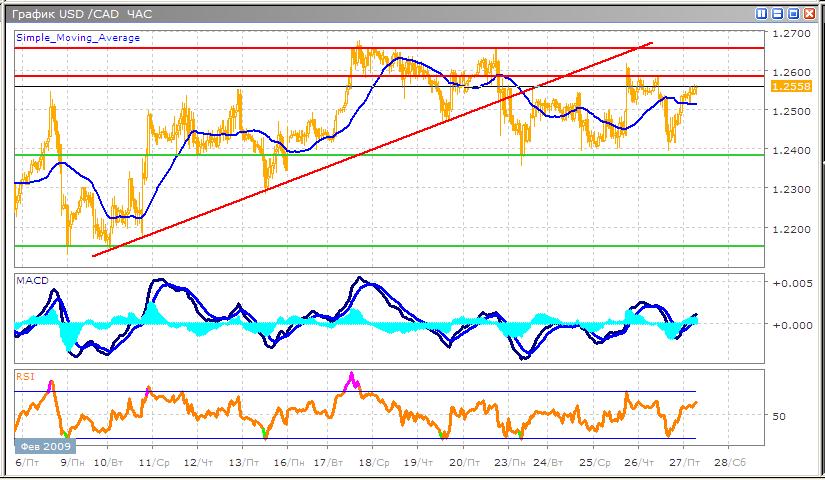Click the Simple_Moving_Average indicator label
Screen dimensions: 825x480
(78, 38)
